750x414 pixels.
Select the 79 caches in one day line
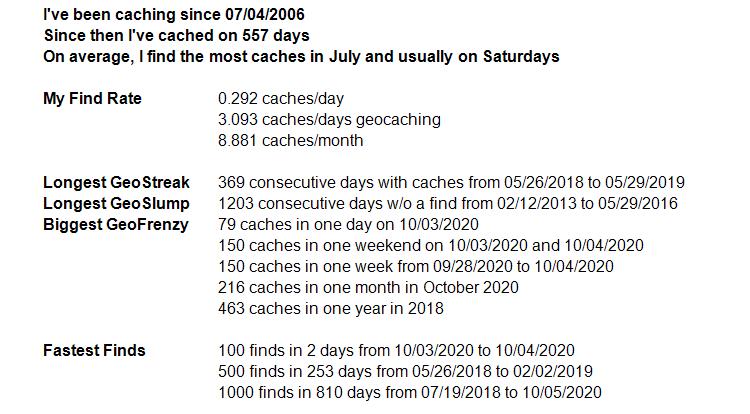tap(348, 225)
